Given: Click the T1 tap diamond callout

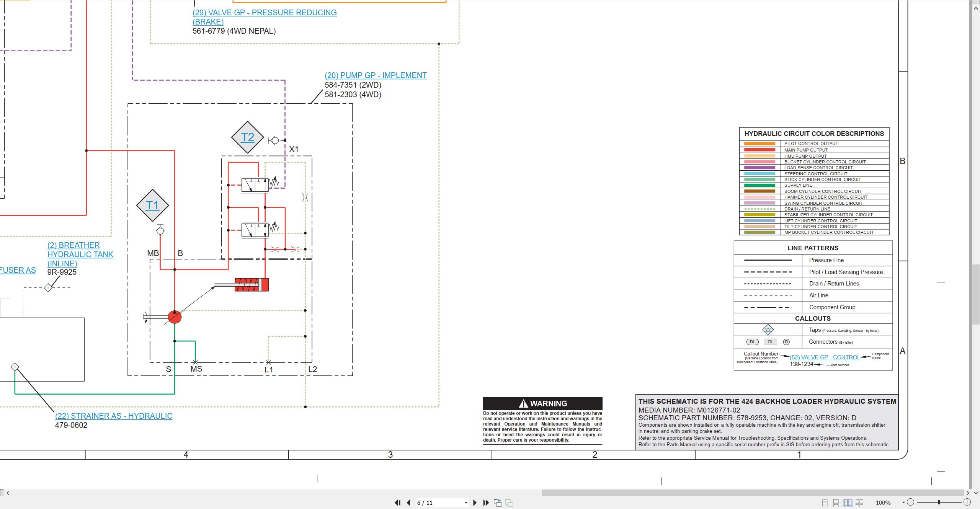Looking at the screenshot, I should 152,206.
